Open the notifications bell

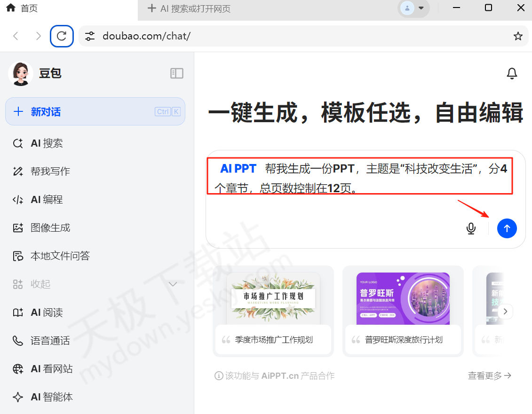[512, 73]
